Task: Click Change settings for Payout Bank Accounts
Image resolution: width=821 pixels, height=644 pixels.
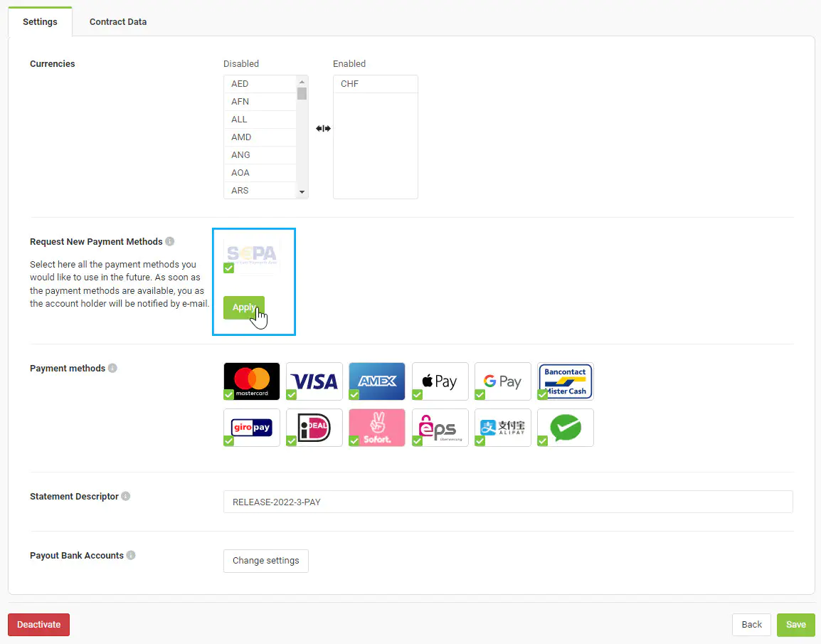Action: (265, 561)
